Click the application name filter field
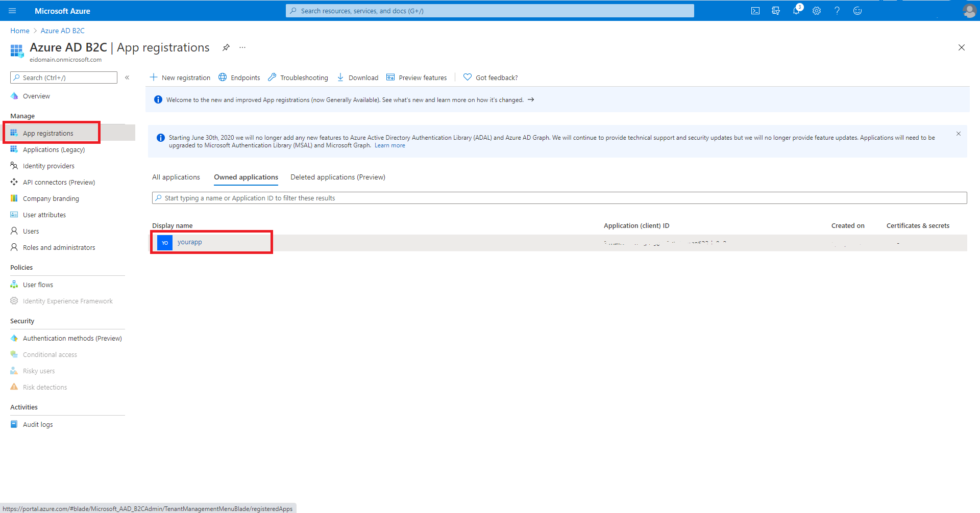 (559, 198)
